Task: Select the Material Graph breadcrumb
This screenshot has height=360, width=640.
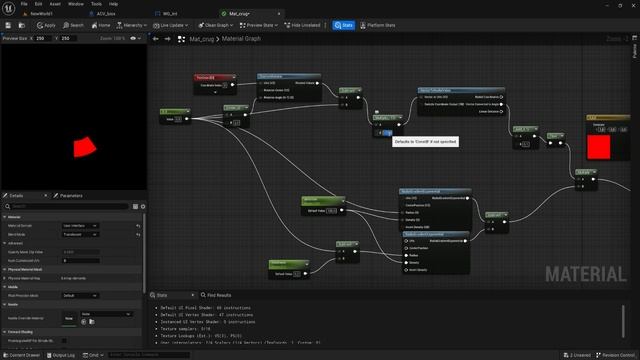Action: coord(241,39)
